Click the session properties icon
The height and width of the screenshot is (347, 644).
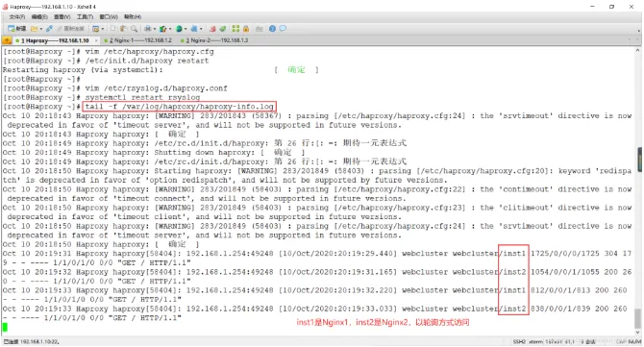96,29
